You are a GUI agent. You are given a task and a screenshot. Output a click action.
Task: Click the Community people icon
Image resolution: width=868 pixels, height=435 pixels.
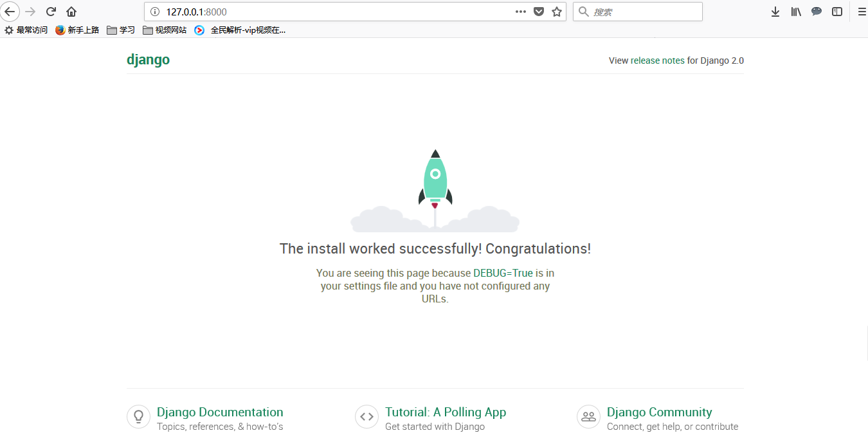588,417
